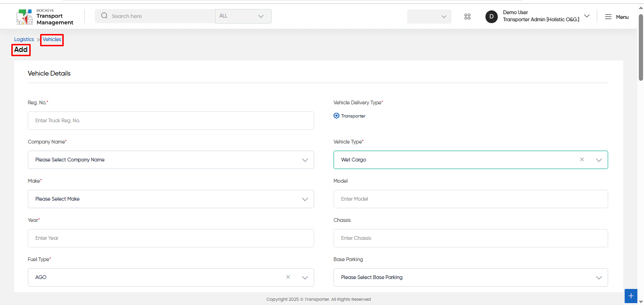Select the Transporter radio button
Screen dimensions: 644x305
tap(336, 116)
